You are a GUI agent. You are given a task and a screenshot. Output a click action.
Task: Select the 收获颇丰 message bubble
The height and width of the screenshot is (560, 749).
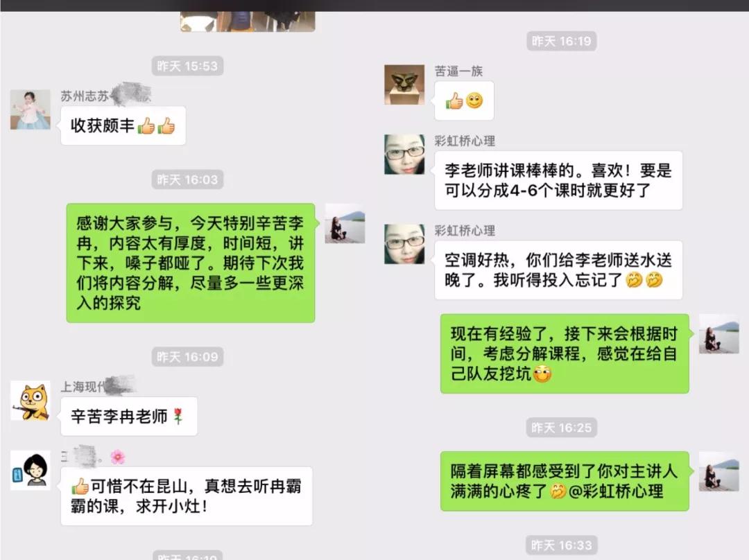(x=123, y=125)
